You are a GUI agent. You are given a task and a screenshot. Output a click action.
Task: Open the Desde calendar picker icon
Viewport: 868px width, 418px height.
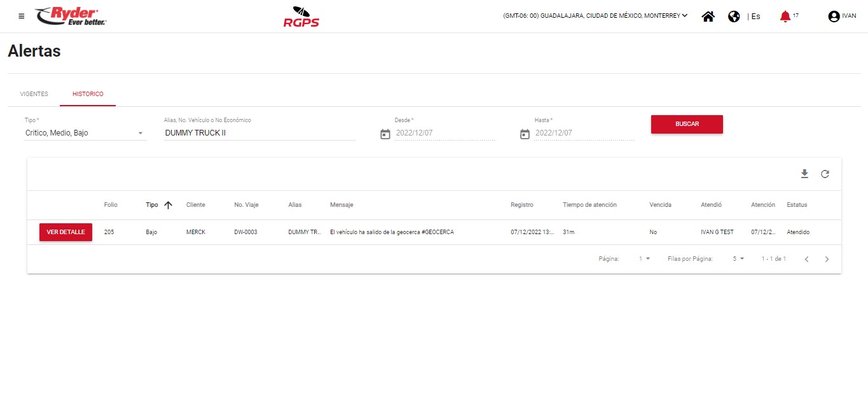click(385, 134)
